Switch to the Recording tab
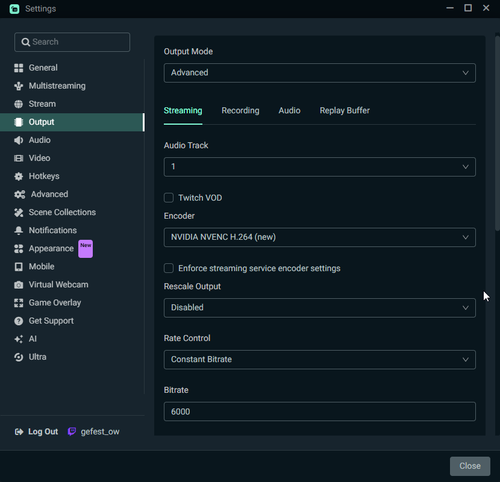Screen dimensions: 500x482 pos(240,111)
